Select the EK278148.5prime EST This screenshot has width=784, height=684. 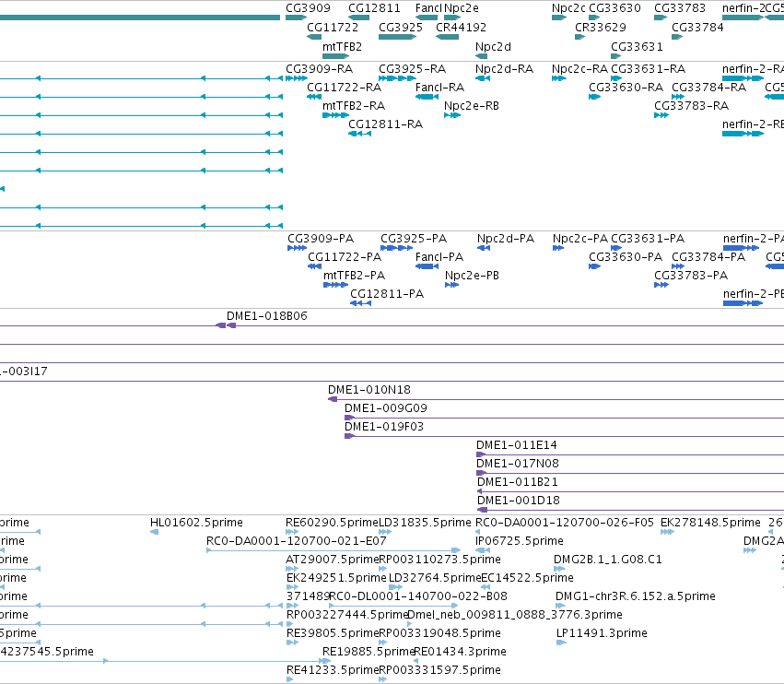pos(668,532)
